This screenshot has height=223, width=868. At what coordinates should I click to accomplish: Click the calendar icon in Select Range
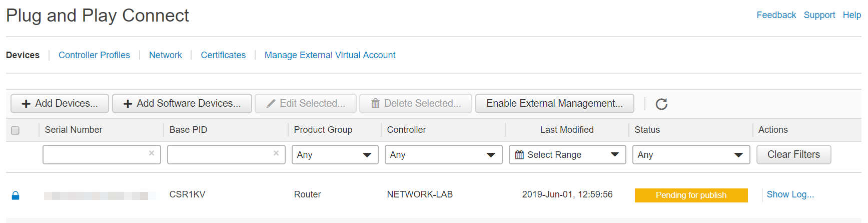519,155
